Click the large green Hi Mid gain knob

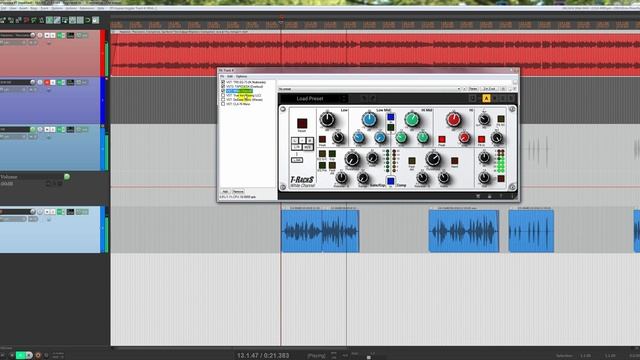tap(412, 120)
